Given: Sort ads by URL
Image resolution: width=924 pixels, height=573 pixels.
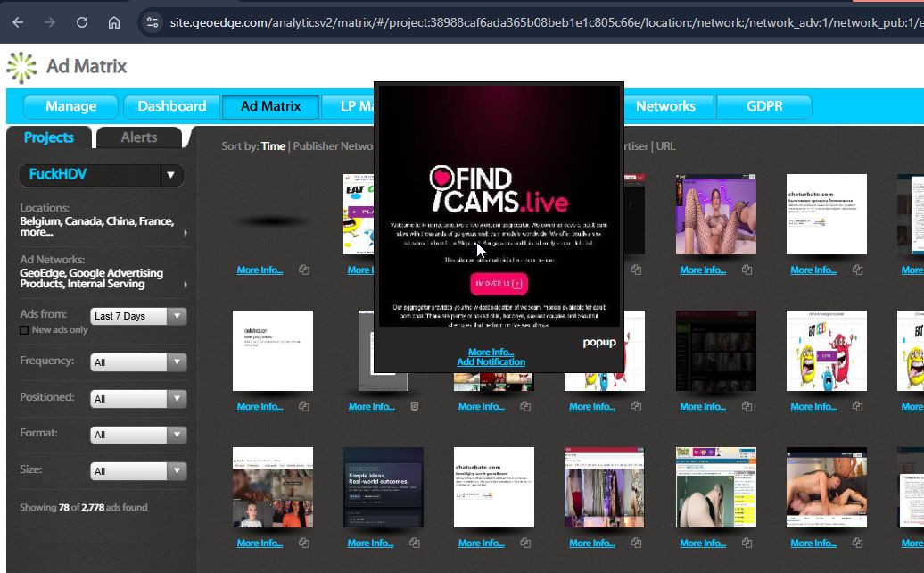Looking at the screenshot, I should [x=666, y=146].
